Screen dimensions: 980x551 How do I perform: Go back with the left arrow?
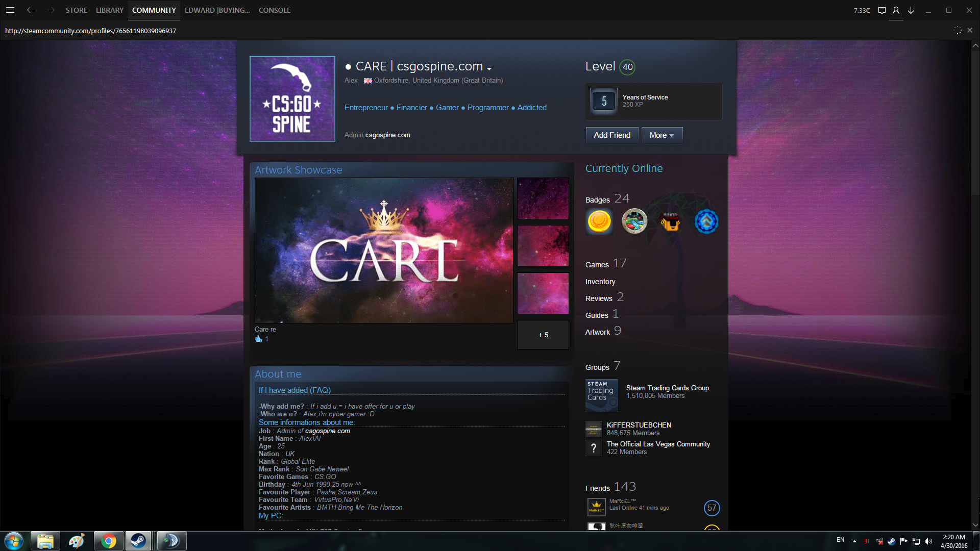click(31, 10)
